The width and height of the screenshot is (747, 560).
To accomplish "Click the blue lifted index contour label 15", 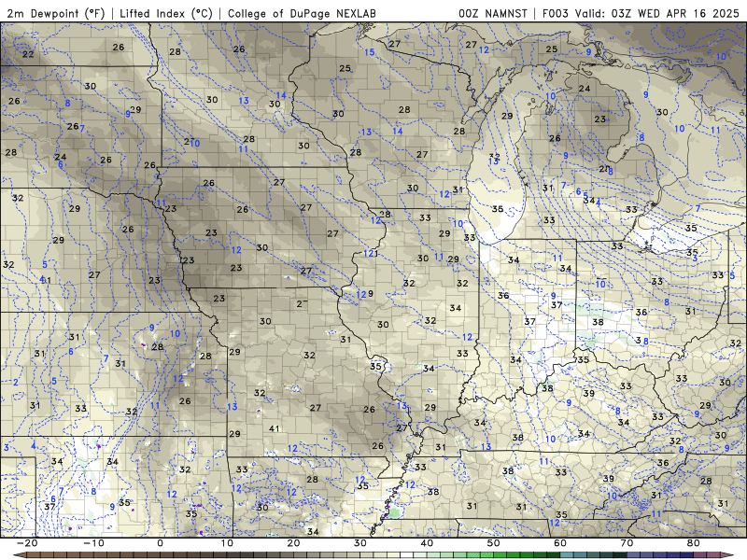I will coord(370,52).
